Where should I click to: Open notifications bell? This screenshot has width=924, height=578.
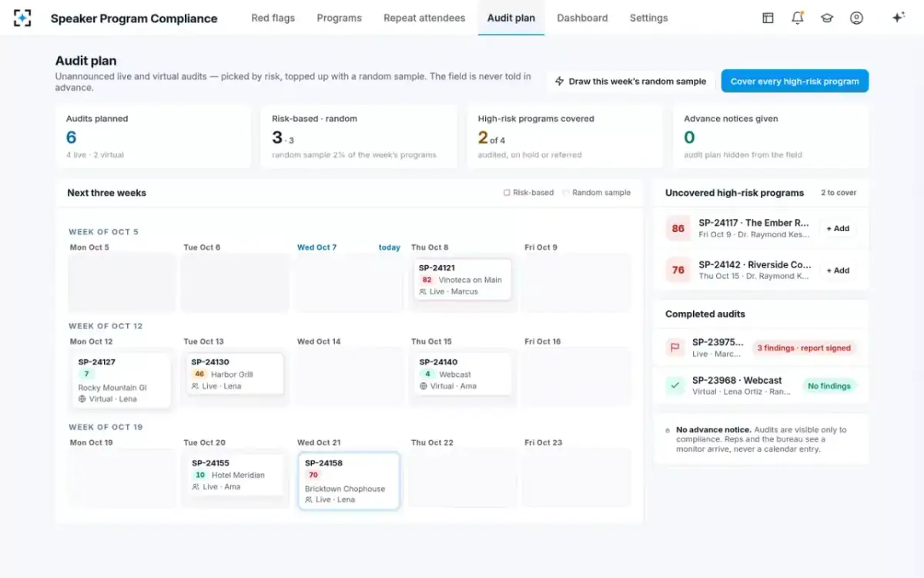tap(798, 18)
